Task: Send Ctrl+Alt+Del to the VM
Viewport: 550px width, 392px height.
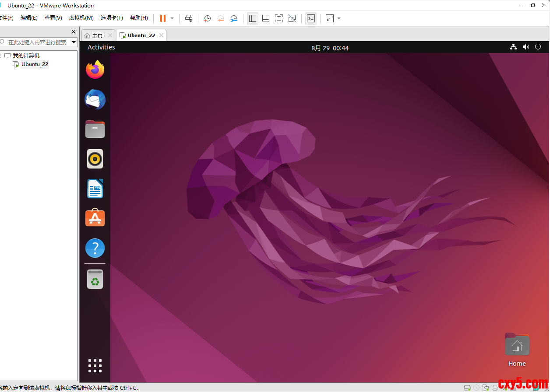Action: pos(189,18)
